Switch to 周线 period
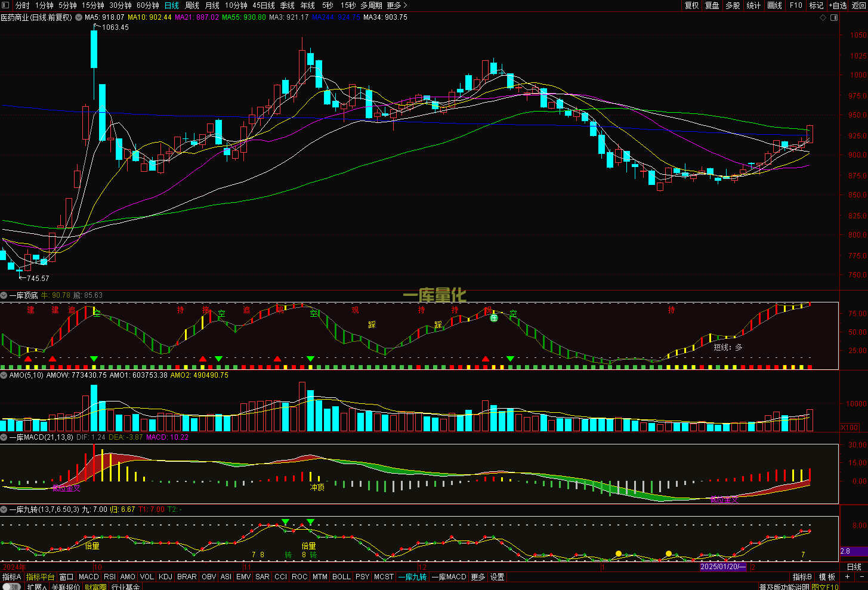 [192, 5]
